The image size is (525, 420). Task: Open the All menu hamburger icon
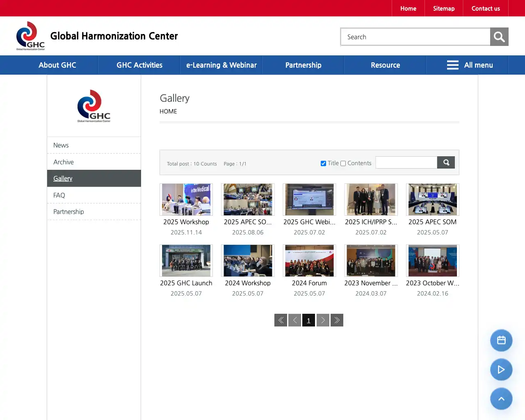click(452, 65)
